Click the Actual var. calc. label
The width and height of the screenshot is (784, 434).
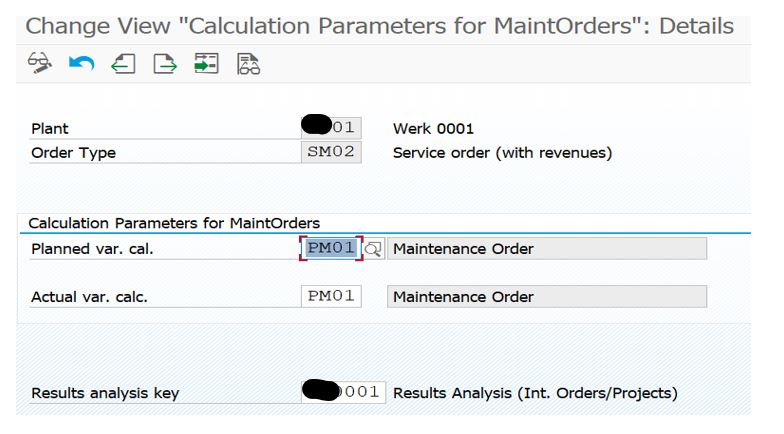tap(89, 297)
